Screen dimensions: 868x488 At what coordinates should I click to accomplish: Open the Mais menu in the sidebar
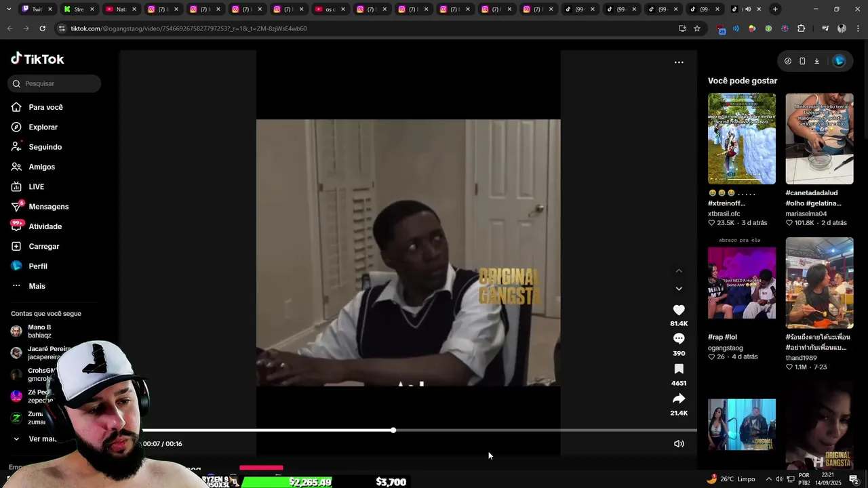(x=37, y=286)
